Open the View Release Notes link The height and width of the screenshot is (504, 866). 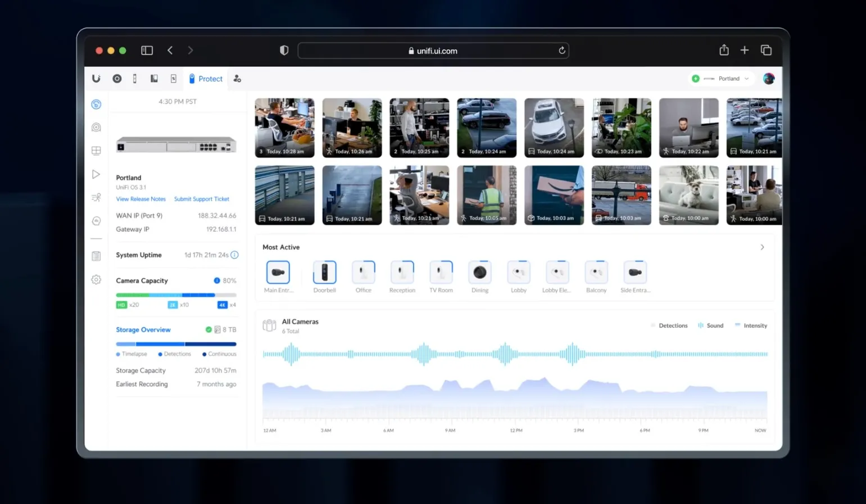tap(140, 199)
